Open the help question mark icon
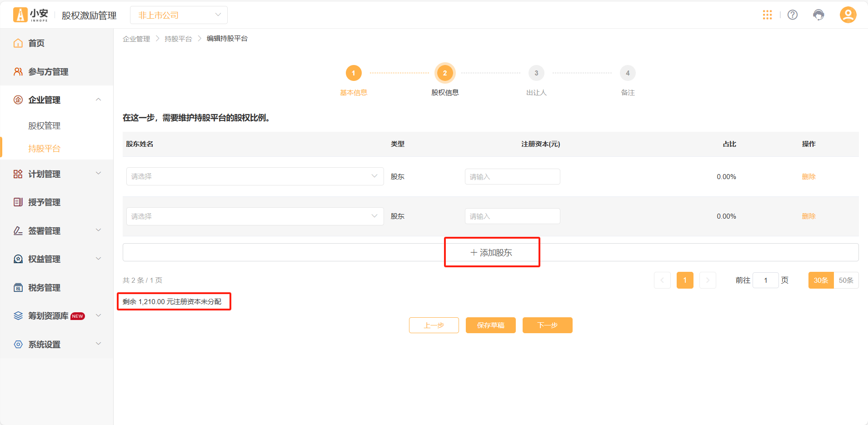The image size is (868, 425). 793,15
